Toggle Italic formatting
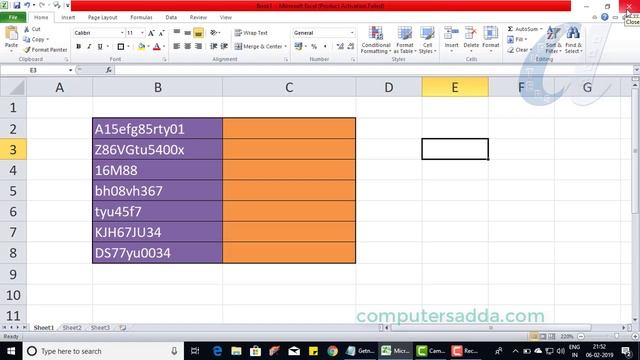 pyautogui.click(x=89, y=47)
